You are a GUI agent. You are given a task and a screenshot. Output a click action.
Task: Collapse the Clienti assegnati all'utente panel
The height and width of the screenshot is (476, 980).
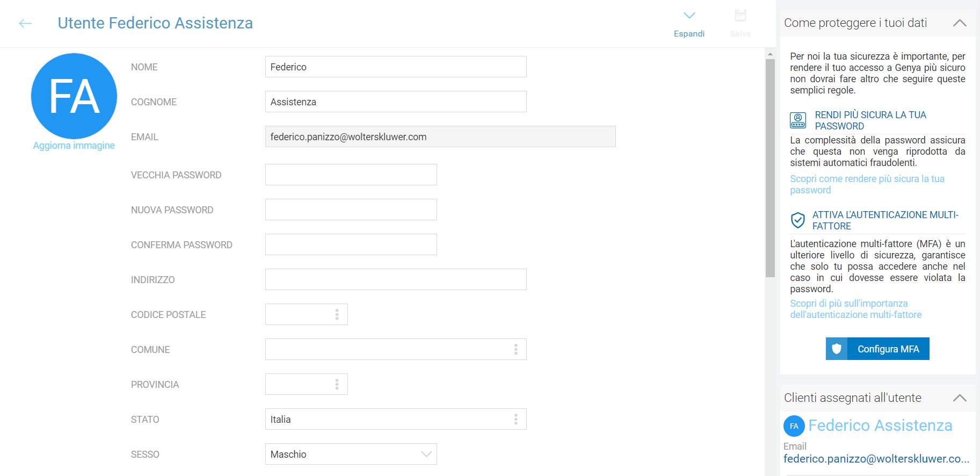[960, 398]
